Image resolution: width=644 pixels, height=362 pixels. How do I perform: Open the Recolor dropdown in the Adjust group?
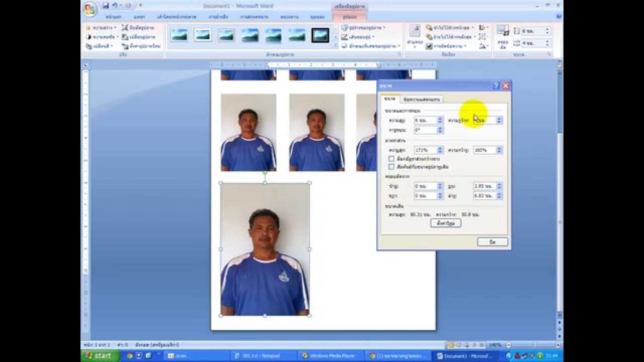coord(100,46)
